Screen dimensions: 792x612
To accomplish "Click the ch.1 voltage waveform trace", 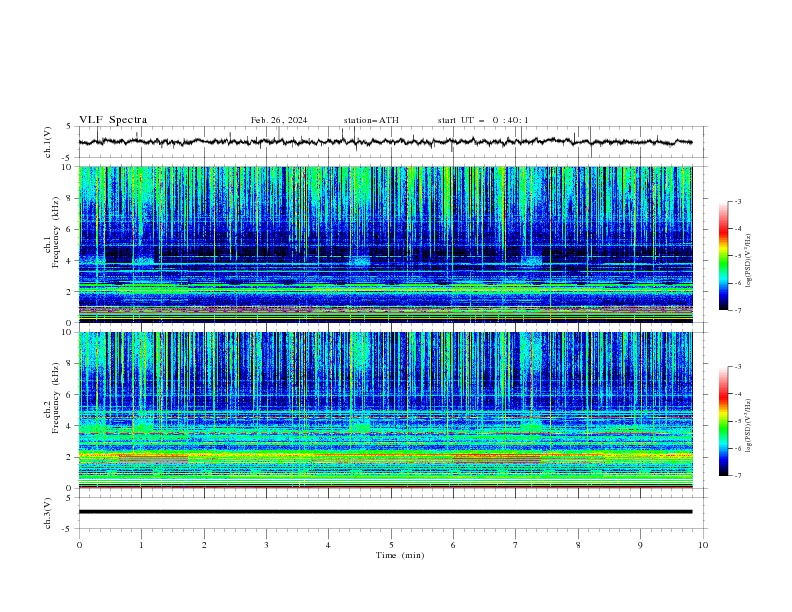I will (385, 142).
